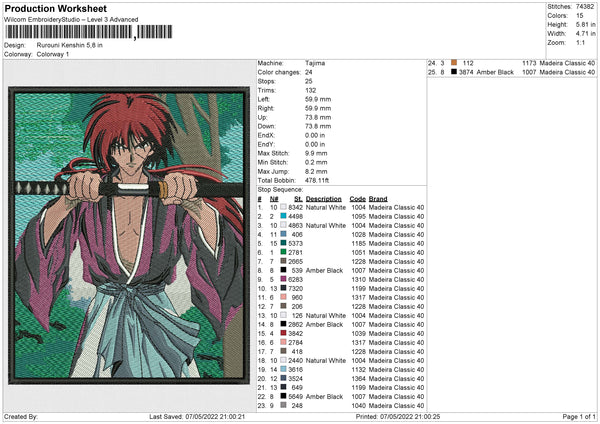The width and height of the screenshot is (600, 424).
Task: Click the Brand column header
Action: tap(378, 199)
